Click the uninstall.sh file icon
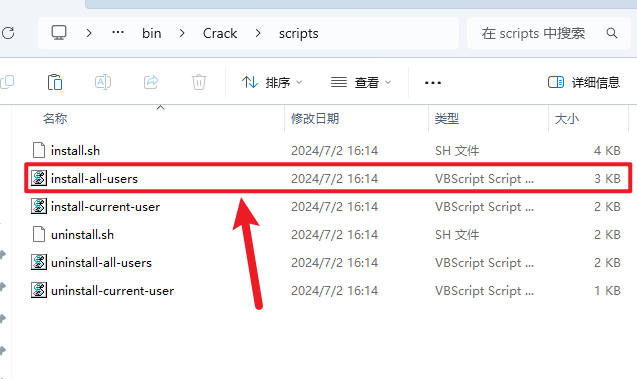The width and height of the screenshot is (637, 379). click(x=39, y=234)
